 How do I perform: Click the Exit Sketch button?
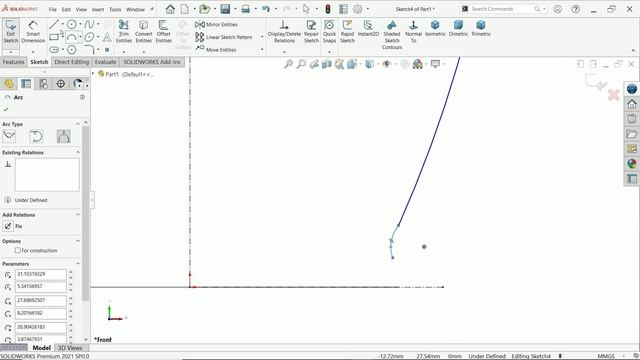coord(11,32)
